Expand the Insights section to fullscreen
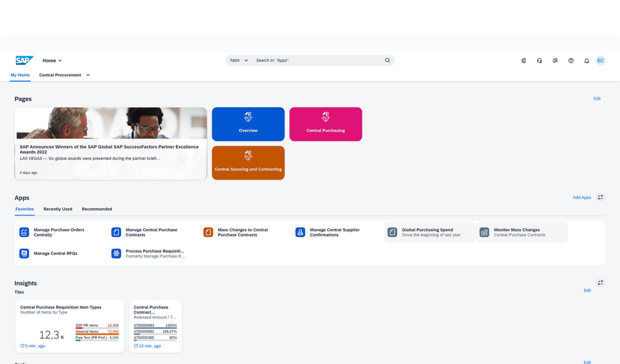The height and width of the screenshot is (364, 620). [x=600, y=283]
